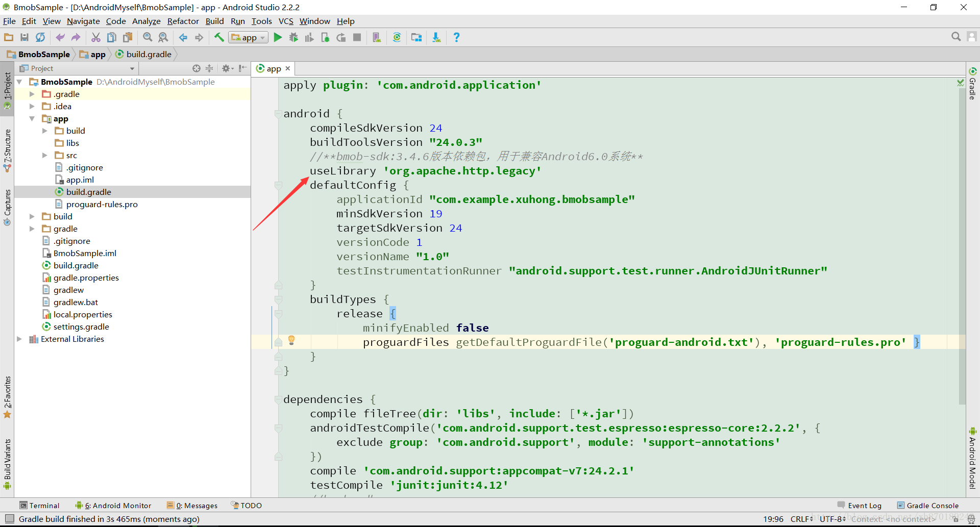Click the Redo arrow icon
The height and width of the screenshot is (527, 980).
76,37
